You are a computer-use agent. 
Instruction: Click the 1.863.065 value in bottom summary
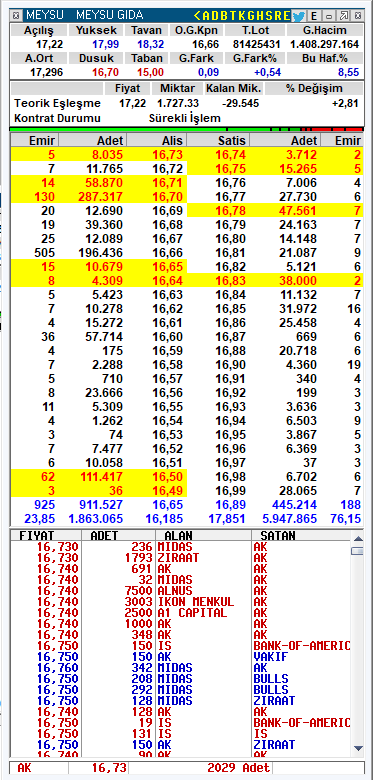95,519
